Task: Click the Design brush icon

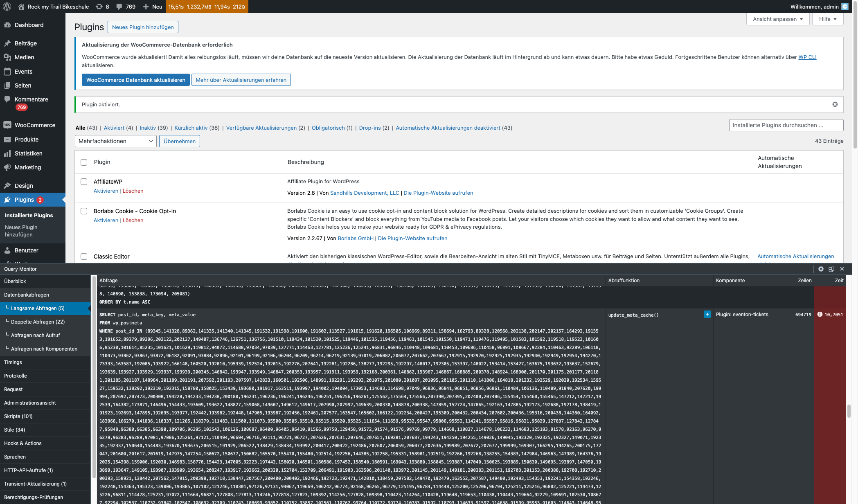Action: click(7, 186)
